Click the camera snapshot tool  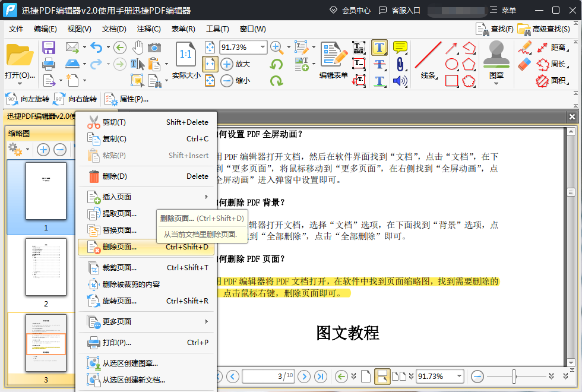154,48
